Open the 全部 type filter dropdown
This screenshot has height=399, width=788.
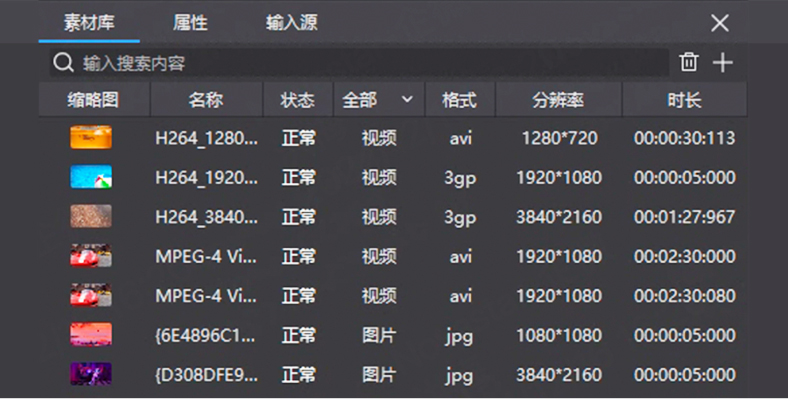pos(379,100)
